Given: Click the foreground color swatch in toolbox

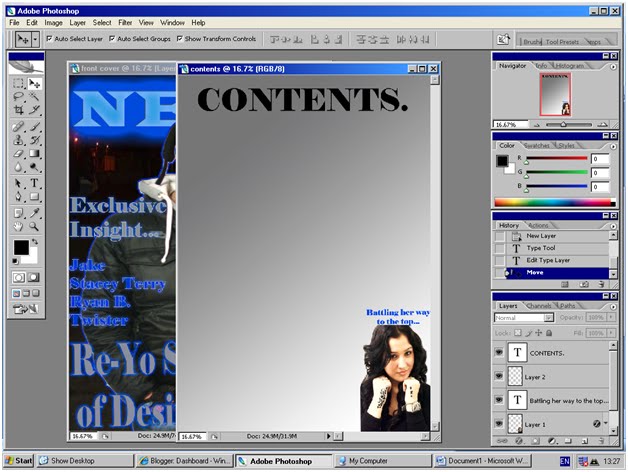Looking at the screenshot, I should 21,247.
